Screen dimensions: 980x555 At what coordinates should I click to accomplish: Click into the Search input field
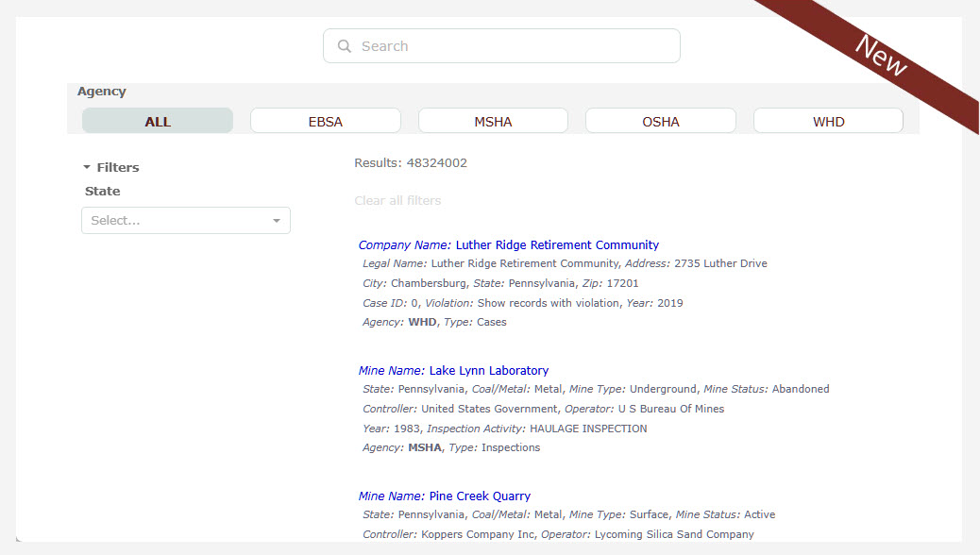coord(501,45)
